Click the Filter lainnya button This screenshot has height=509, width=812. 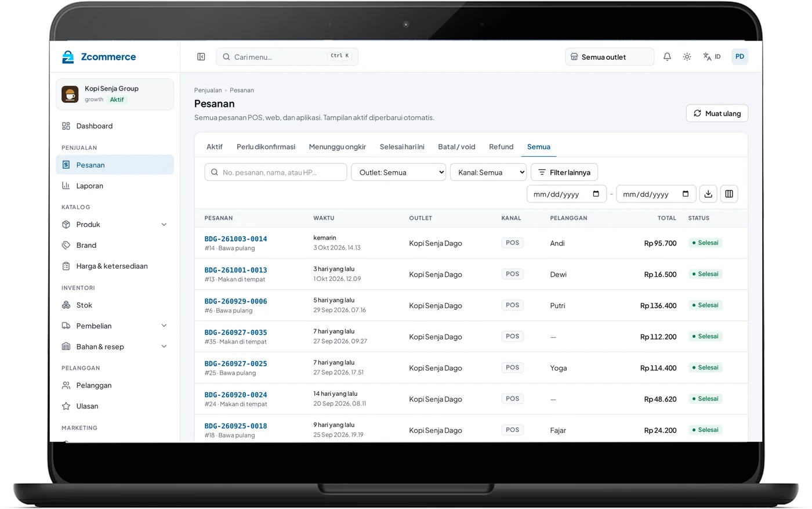pos(564,172)
